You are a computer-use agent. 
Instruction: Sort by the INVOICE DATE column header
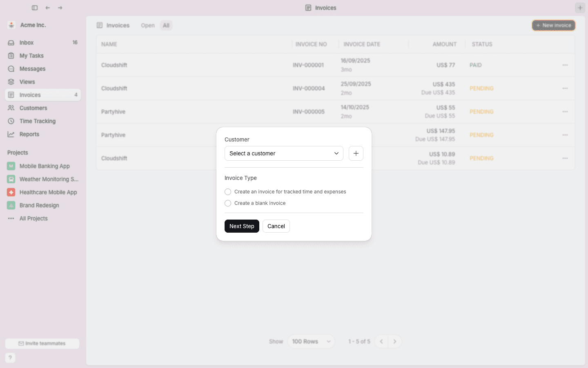(x=362, y=44)
